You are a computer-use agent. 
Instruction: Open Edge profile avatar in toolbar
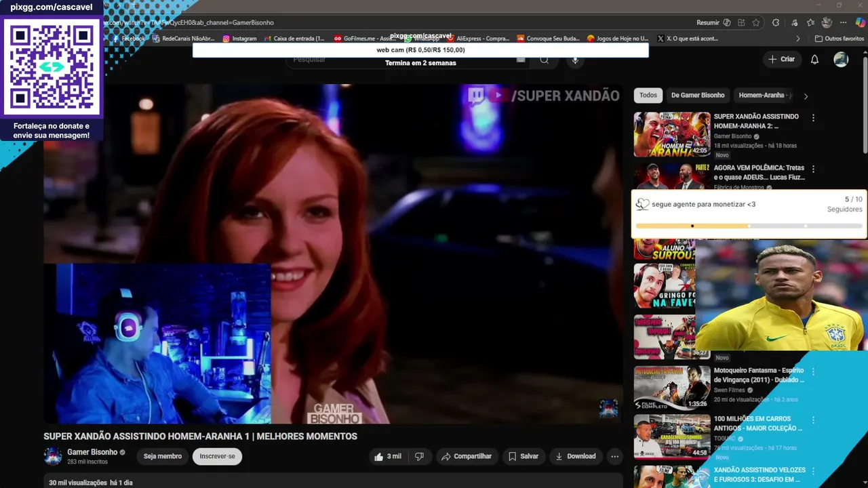[827, 22]
